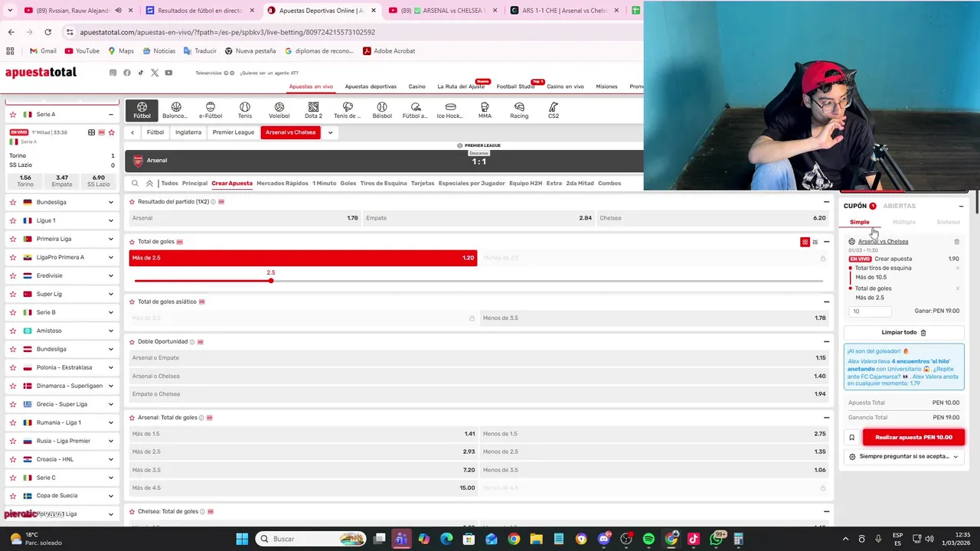Collapse the Doble Oportunidad market section

[826, 342]
